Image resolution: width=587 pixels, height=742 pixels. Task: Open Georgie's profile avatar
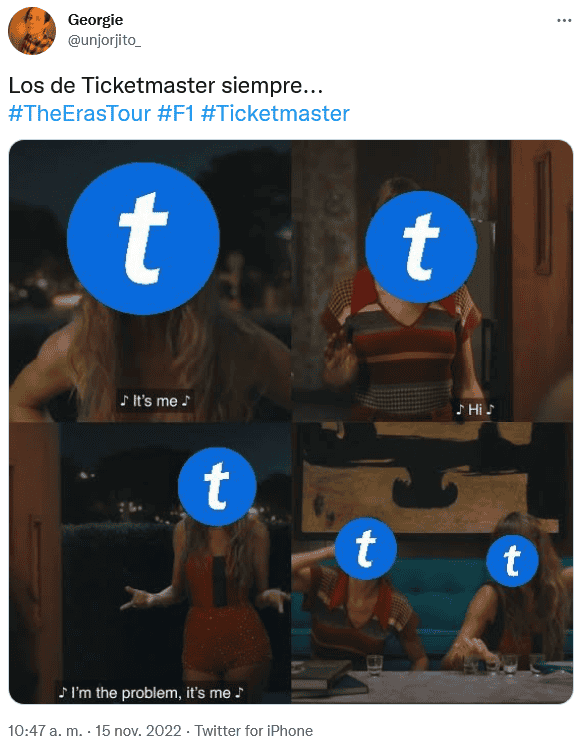pos(32,31)
